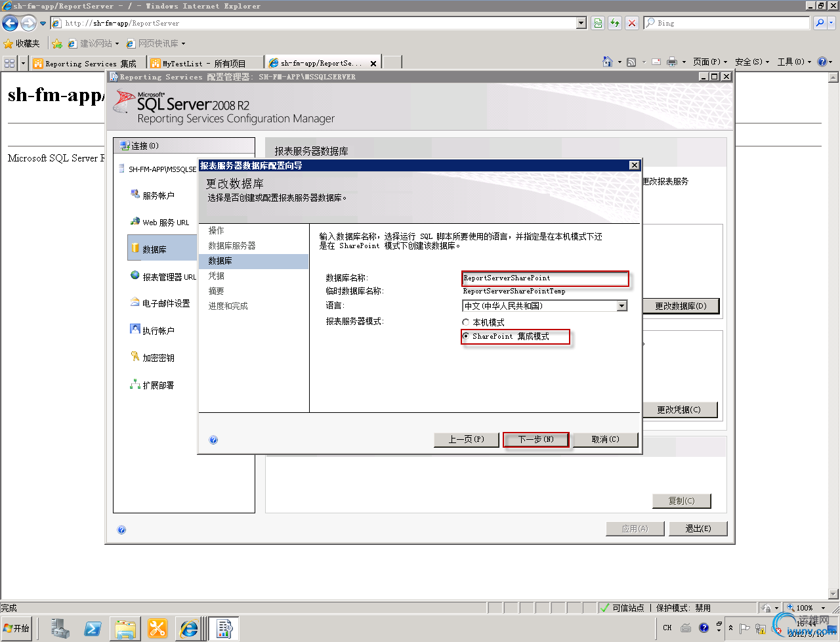840x642 pixels.
Task: Expand the address bar URL history dropdown
Action: click(581, 23)
